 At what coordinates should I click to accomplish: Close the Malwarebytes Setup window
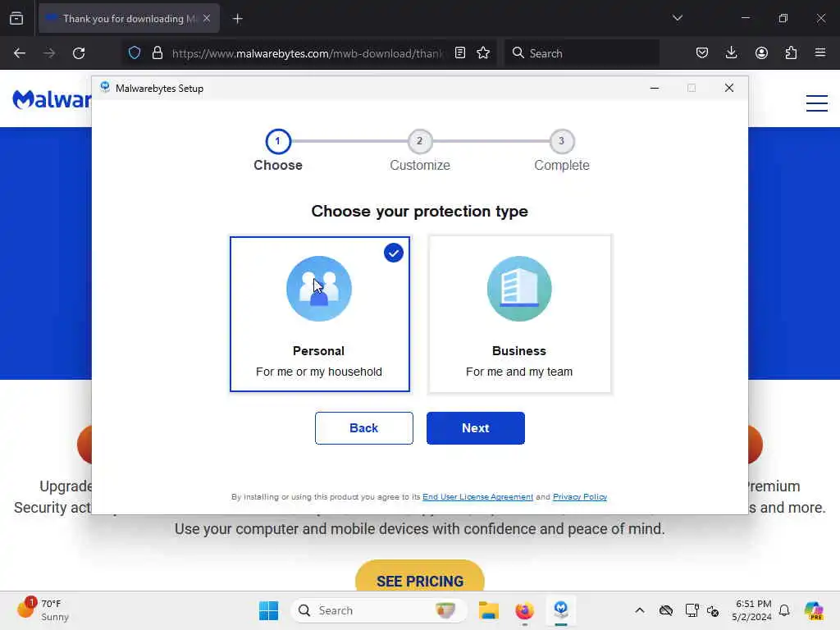pos(729,88)
